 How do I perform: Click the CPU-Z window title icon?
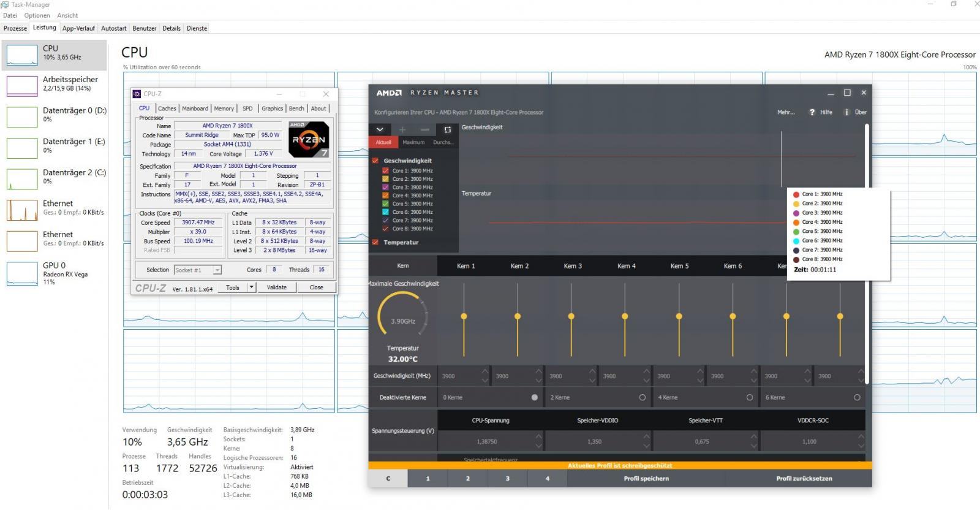(137, 94)
